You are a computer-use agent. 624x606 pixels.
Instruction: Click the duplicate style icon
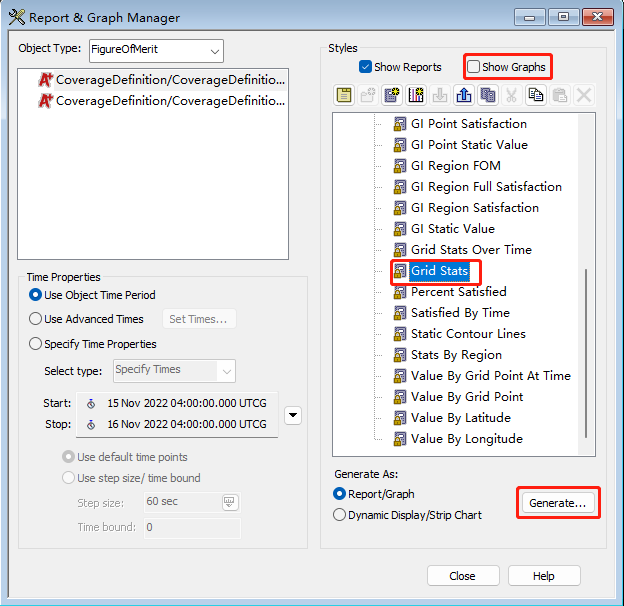(x=488, y=95)
